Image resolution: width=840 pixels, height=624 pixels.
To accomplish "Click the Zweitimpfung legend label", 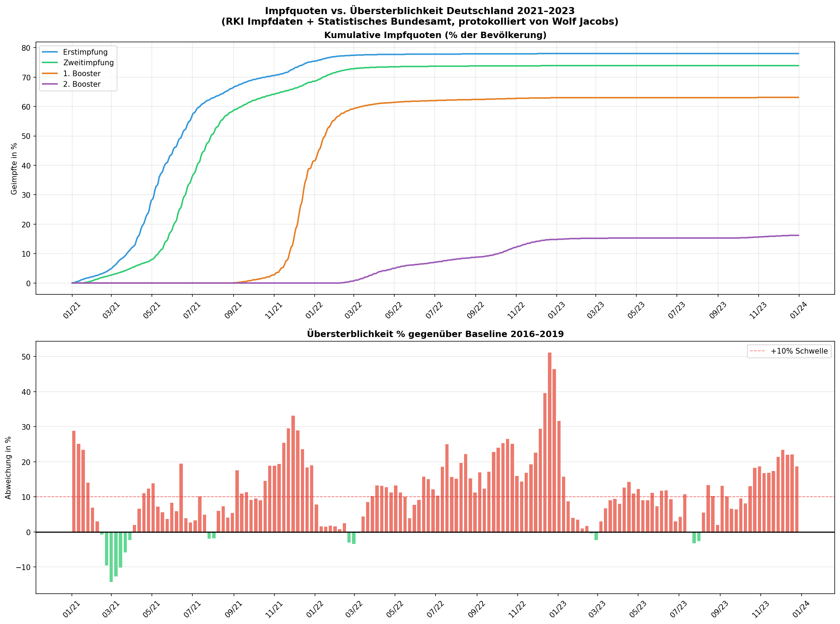I will pos(88,63).
